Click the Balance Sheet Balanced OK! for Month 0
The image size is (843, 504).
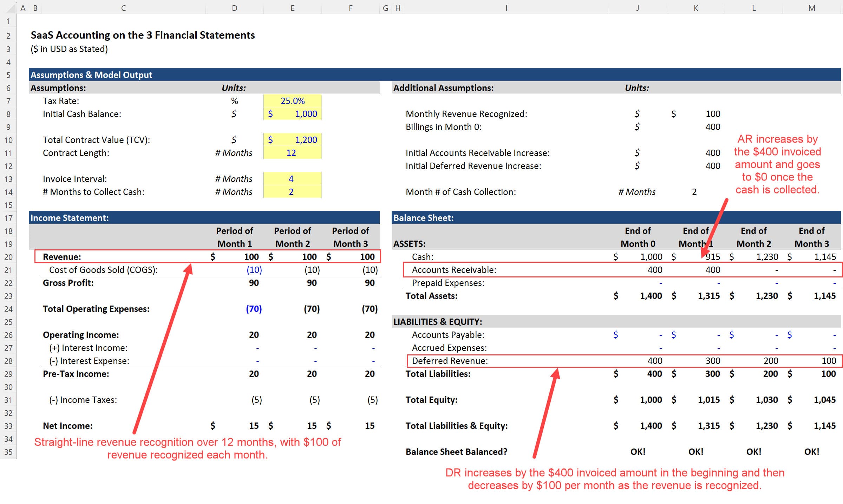tap(638, 451)
